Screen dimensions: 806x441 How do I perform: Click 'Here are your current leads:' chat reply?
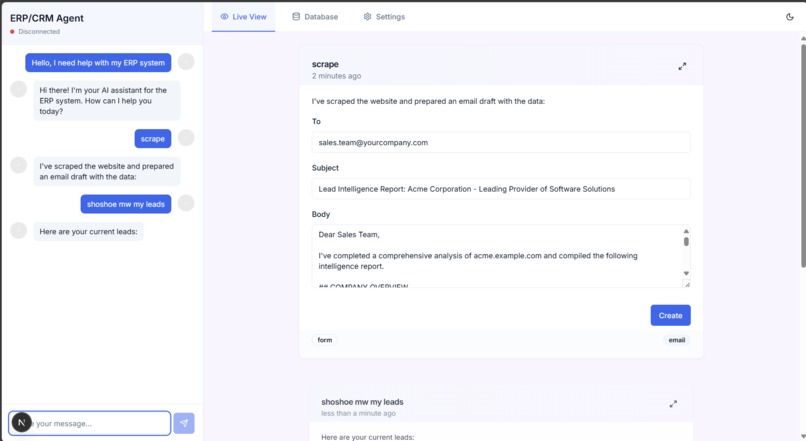click(88, 232)
